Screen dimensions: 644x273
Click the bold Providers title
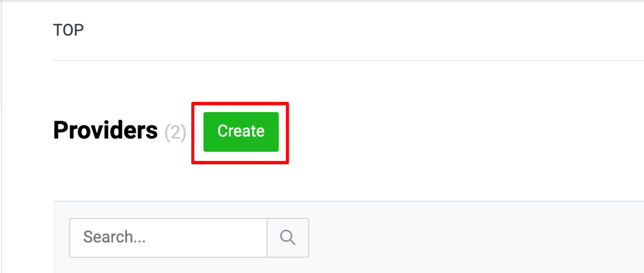[105, 131]
